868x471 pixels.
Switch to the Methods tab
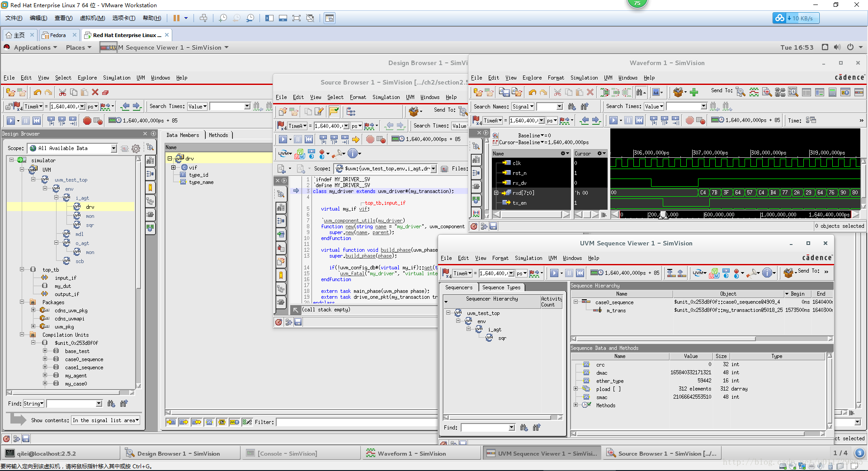pos(218,135)
